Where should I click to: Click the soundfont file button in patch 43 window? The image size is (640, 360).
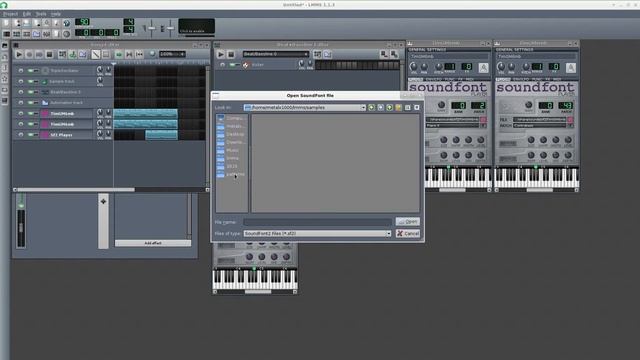click(570, 120)
